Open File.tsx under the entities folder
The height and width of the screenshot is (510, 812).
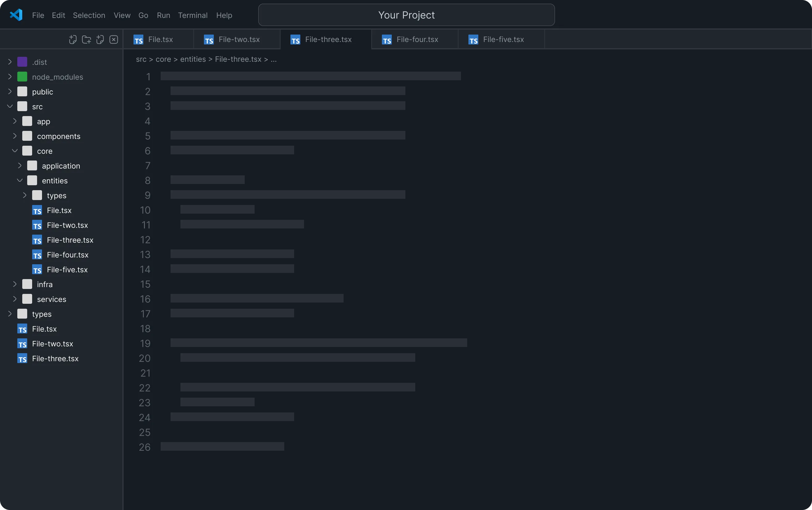click(x=59, y=210)
